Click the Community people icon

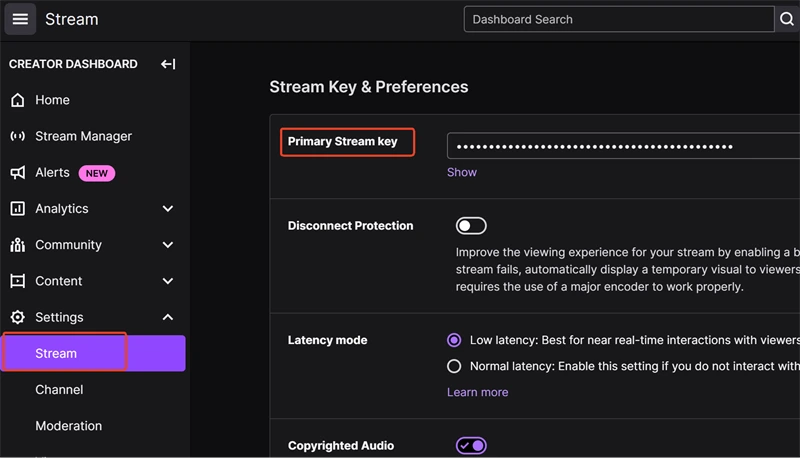pyautogui.click(x=17, y=245)
